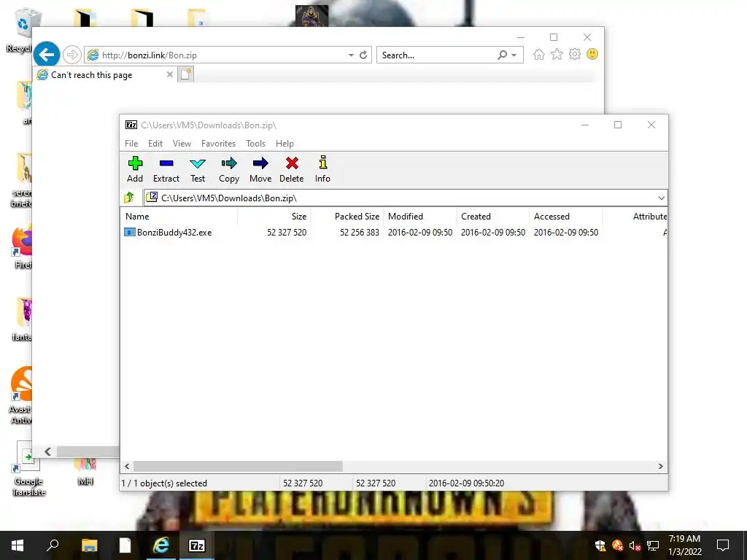Open the 7-Zip Help menu
Image resolution: width=747 pixels, height=560 pixels.
pos(285,144)
